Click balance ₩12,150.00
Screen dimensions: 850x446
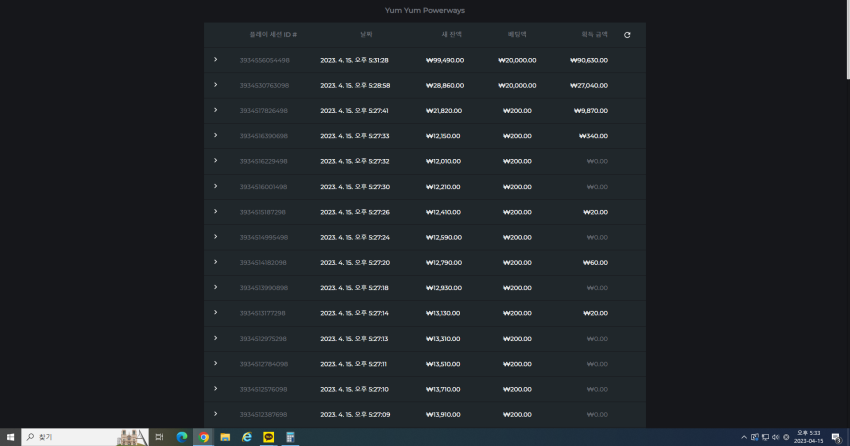(443, 136)
